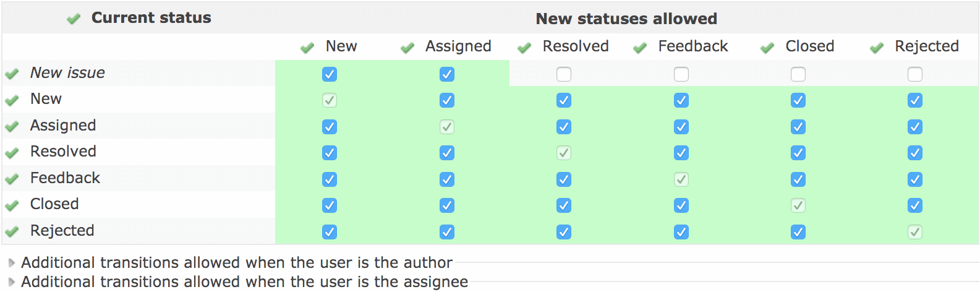Click the check-all icon for Resolved column
This screenshot has height=292, width=980.
pyautogui.click(x=524, y=48)
